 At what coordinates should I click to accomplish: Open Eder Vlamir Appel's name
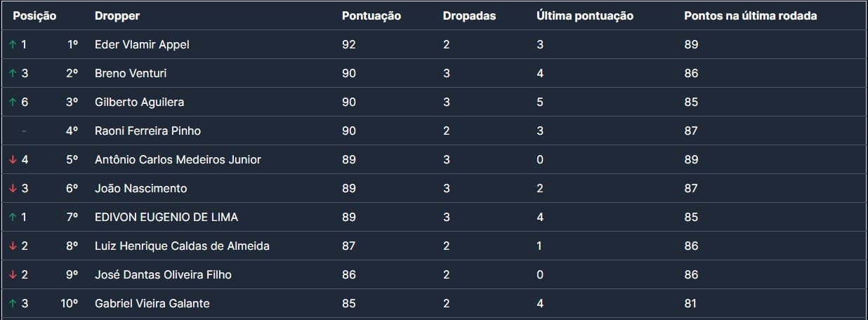[x=142, y=45]
